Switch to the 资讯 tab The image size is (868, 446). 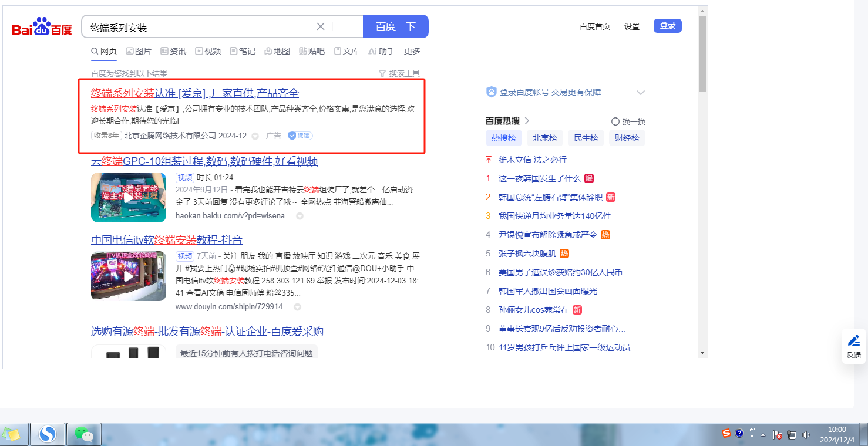click(x=173, y=51)
